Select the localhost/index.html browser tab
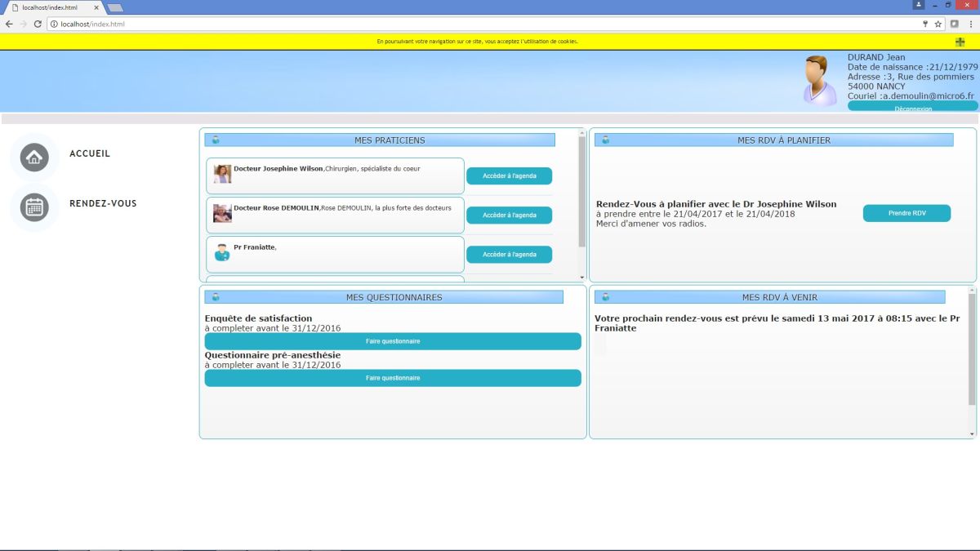 click(x=53, y=7)
